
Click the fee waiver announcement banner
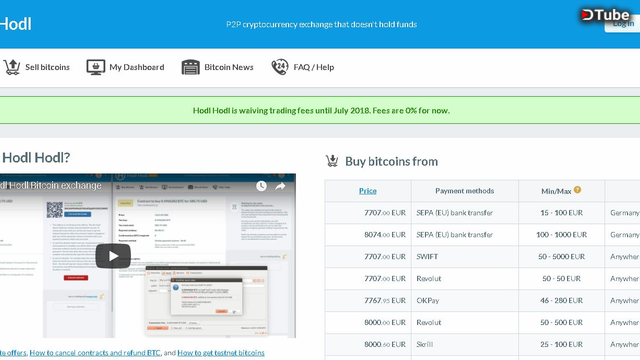click(320, 110)
